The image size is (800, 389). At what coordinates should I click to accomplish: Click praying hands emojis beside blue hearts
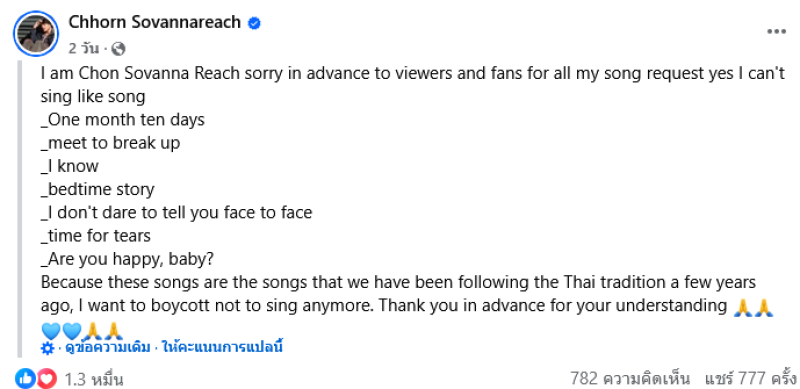[103, 331]
